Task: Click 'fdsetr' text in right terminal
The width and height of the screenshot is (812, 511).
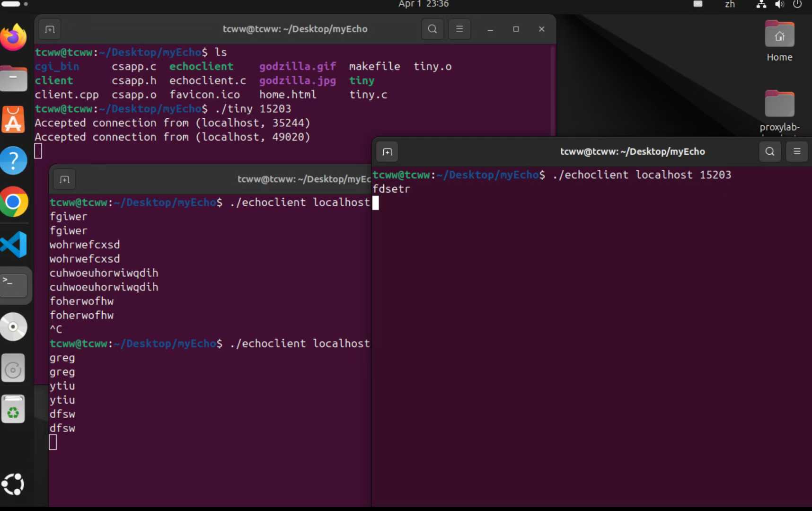Action: click(x=391, y=189)
